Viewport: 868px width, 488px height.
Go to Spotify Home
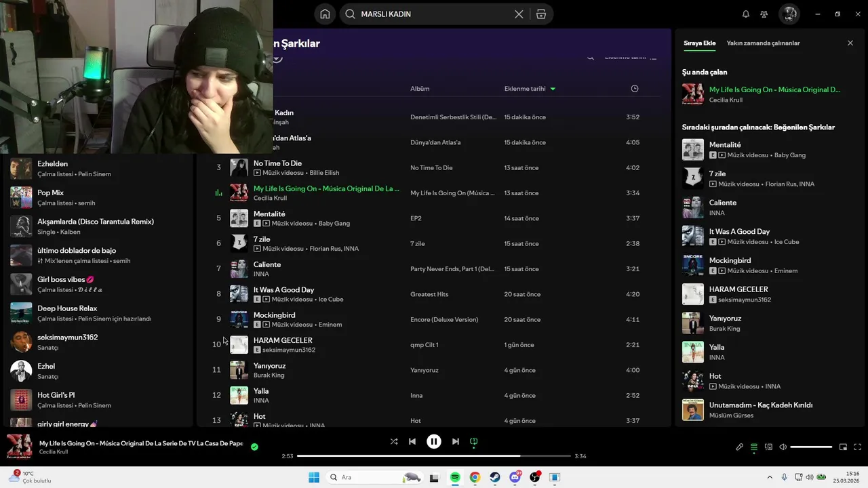pos(325,14)
